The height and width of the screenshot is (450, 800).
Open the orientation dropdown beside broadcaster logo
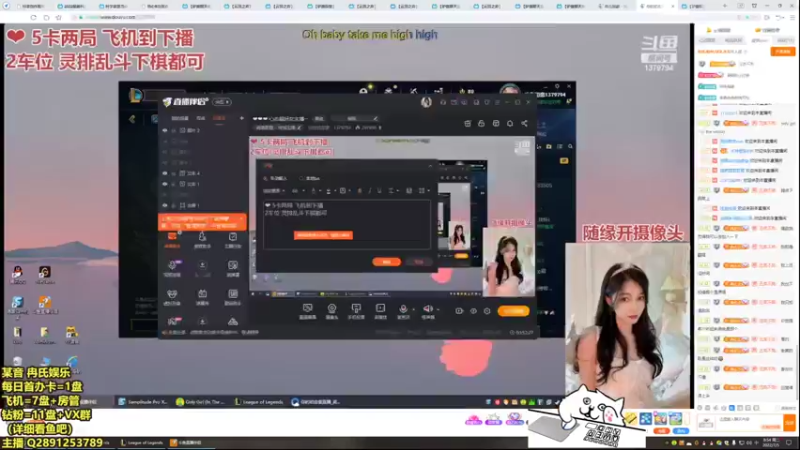coord(222,102)
